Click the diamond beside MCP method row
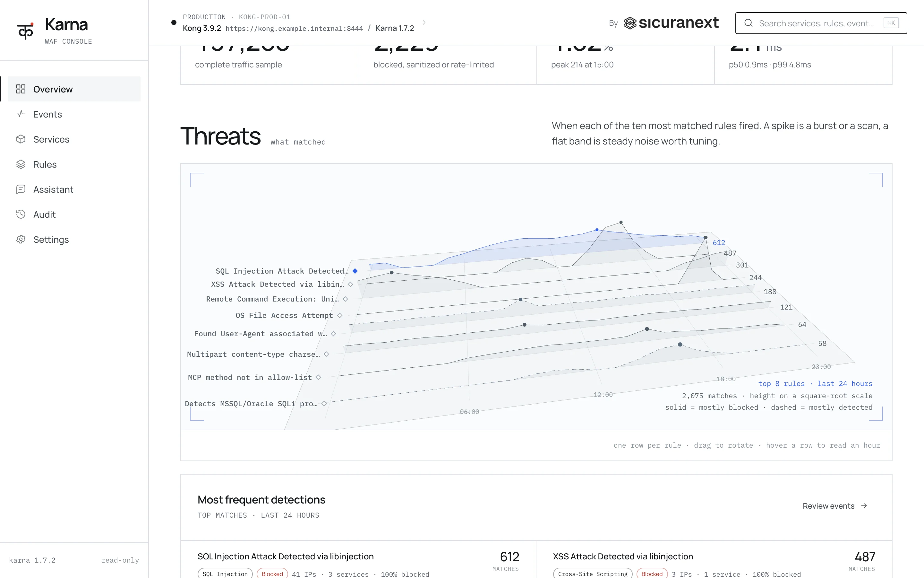Viewport: 924px width, 578px height. click(x=319, y=377)
